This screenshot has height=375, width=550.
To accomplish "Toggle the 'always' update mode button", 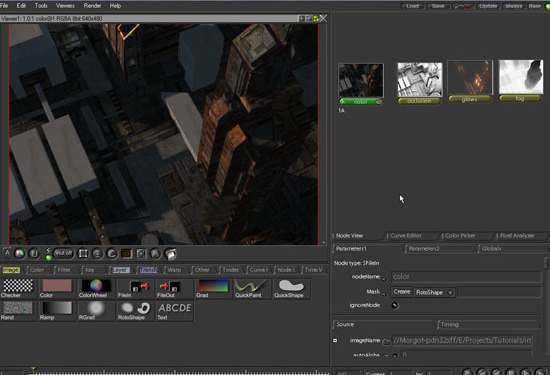I will [x=514, y=6].
